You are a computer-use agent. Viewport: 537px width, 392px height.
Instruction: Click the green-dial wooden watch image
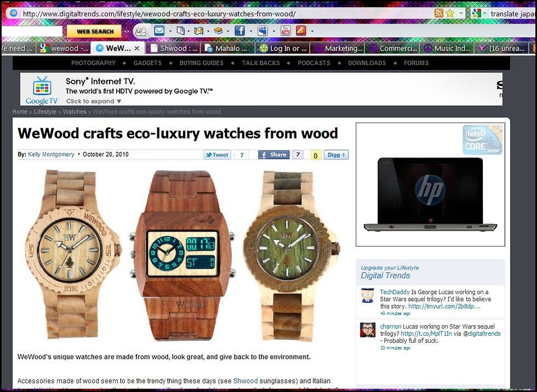click(291, 255)
